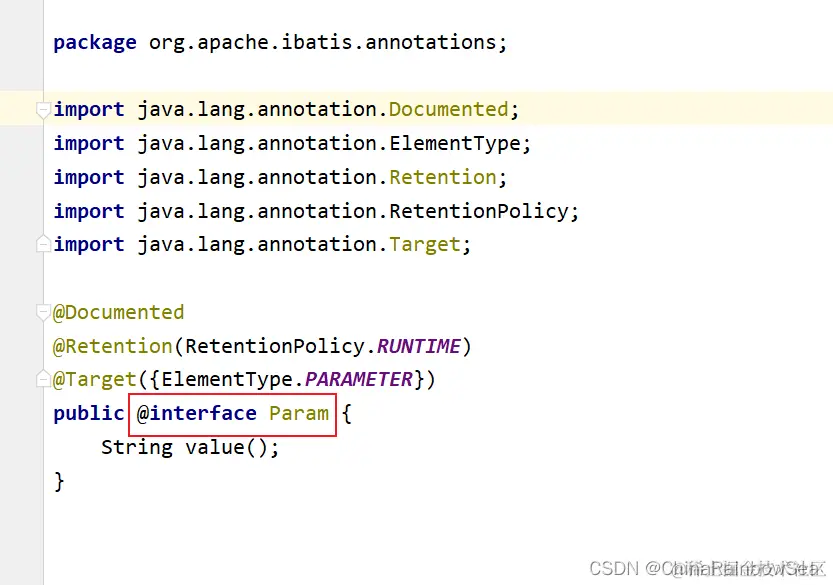Click the @Retention annotation

tap(112, 346)
